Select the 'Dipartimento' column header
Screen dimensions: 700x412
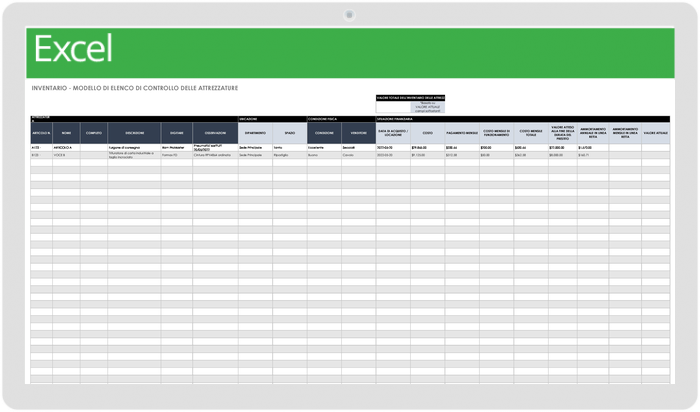pyautogui.click(x=255, y=133)
